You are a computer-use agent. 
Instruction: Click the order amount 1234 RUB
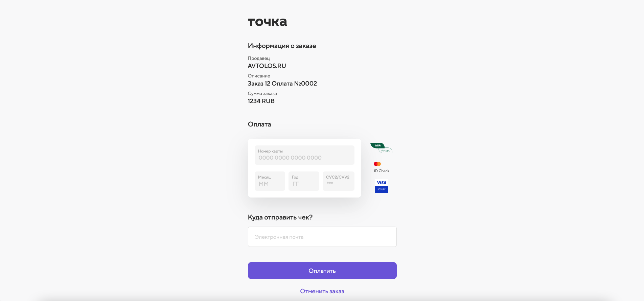click(261, 101)
